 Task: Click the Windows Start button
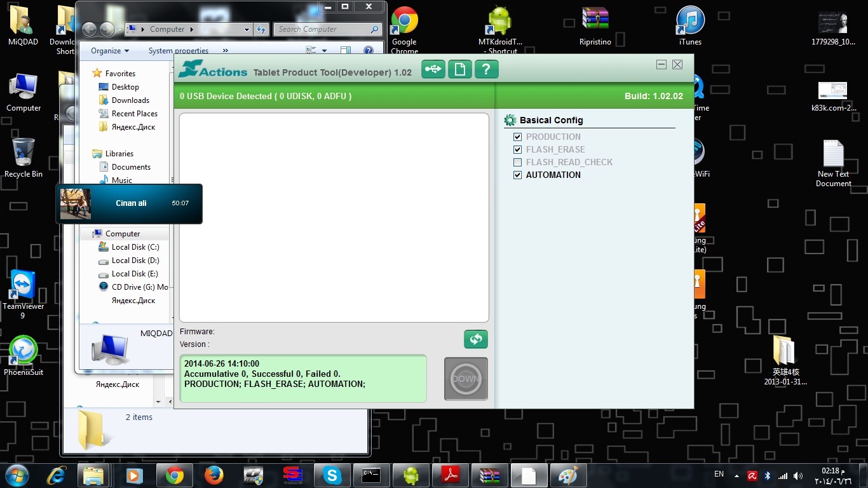tap(17, 475)
